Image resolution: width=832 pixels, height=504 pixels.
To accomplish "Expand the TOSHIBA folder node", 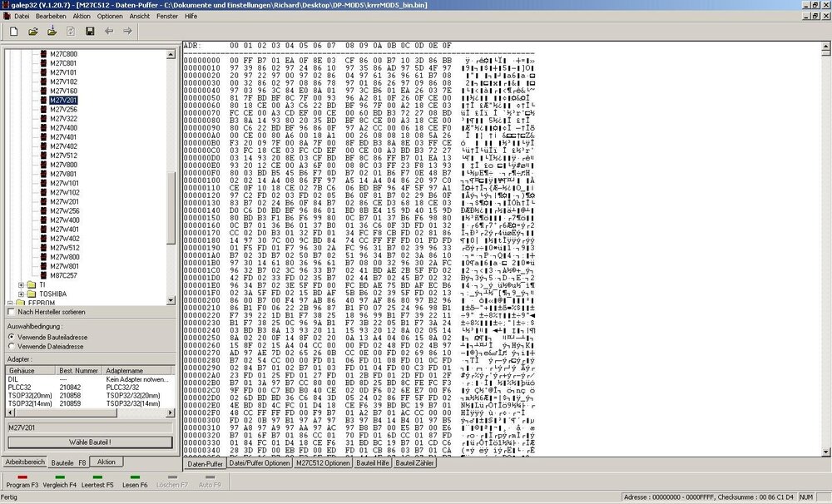I will pos(21,294).
